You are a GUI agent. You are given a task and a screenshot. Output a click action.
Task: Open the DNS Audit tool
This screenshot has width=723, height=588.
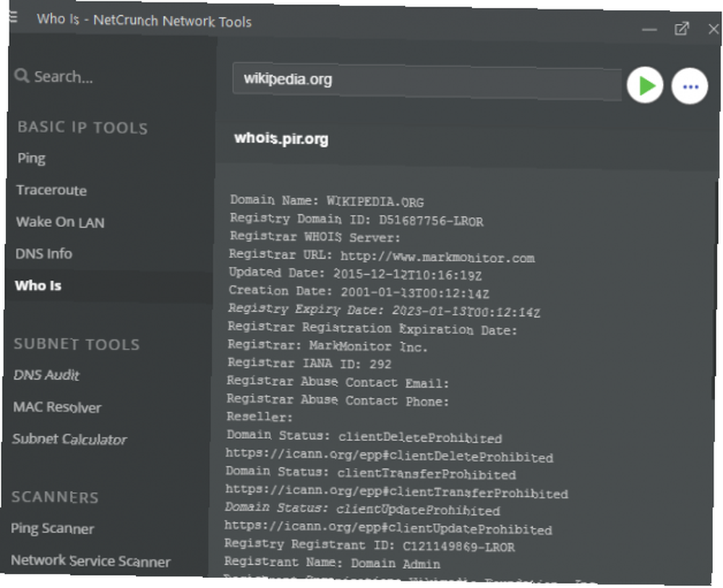[46, 375]
